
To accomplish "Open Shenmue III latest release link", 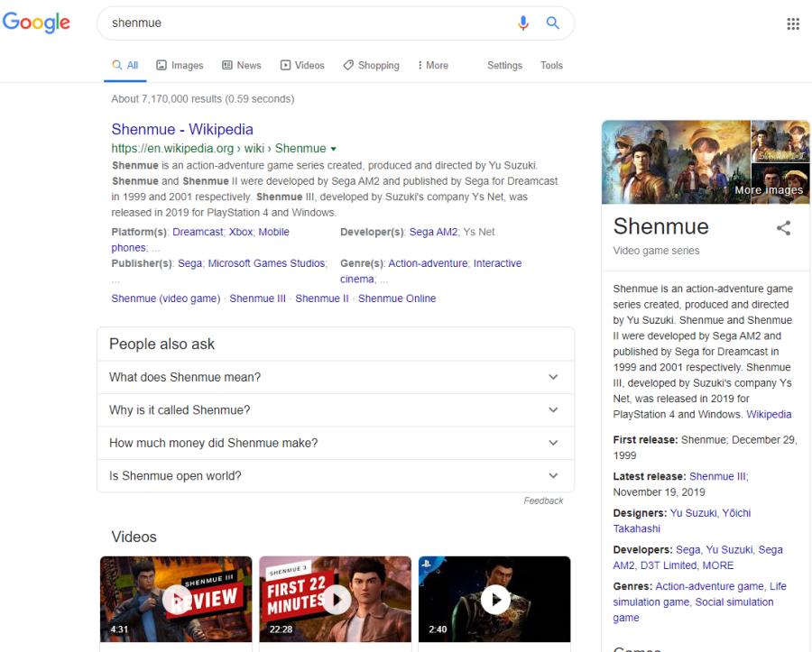I will pos(717,476).
